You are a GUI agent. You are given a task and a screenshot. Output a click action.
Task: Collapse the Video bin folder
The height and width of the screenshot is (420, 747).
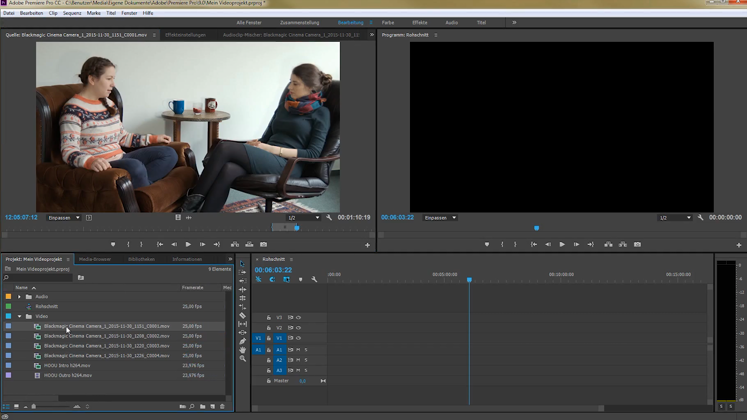pyautogui.click(x=19, y=316)
